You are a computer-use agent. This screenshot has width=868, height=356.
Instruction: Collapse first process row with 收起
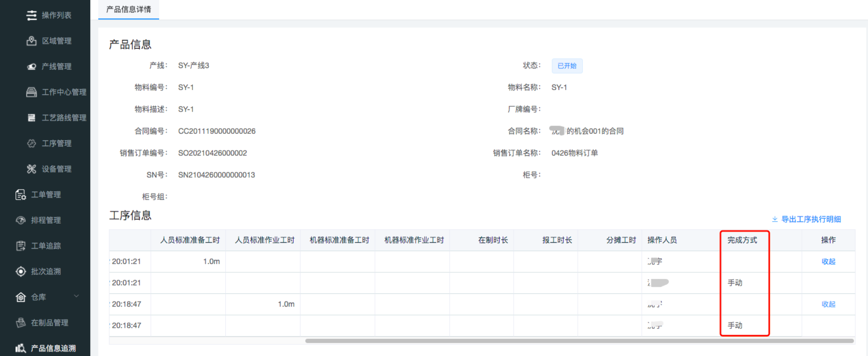coord(828,262)
